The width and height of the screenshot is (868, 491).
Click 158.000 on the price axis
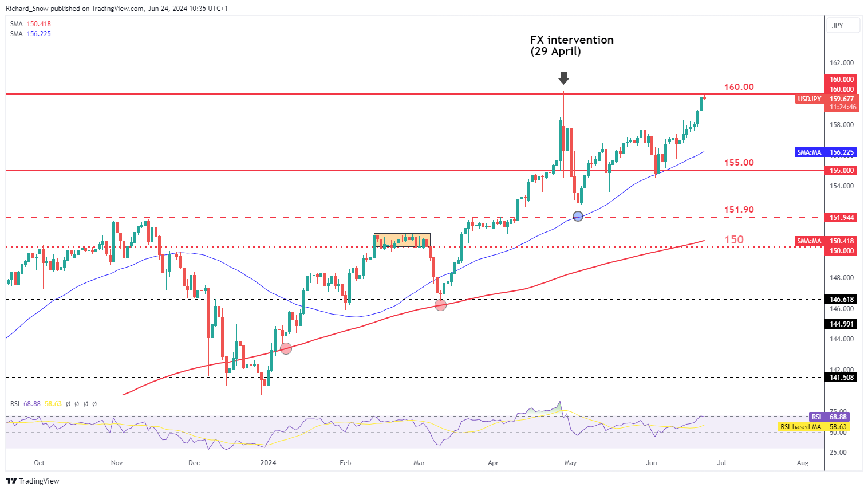[x=842, y=125]
